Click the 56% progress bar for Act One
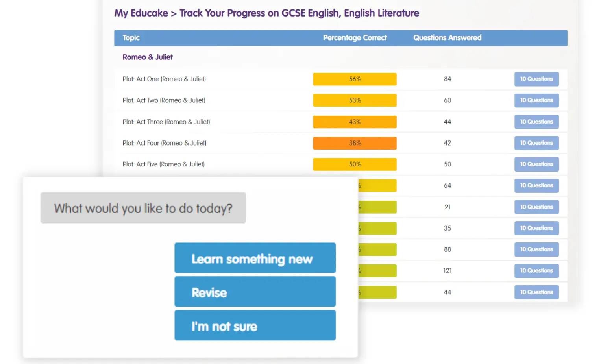This screenshot has height=364, width=601. [354, 79]
